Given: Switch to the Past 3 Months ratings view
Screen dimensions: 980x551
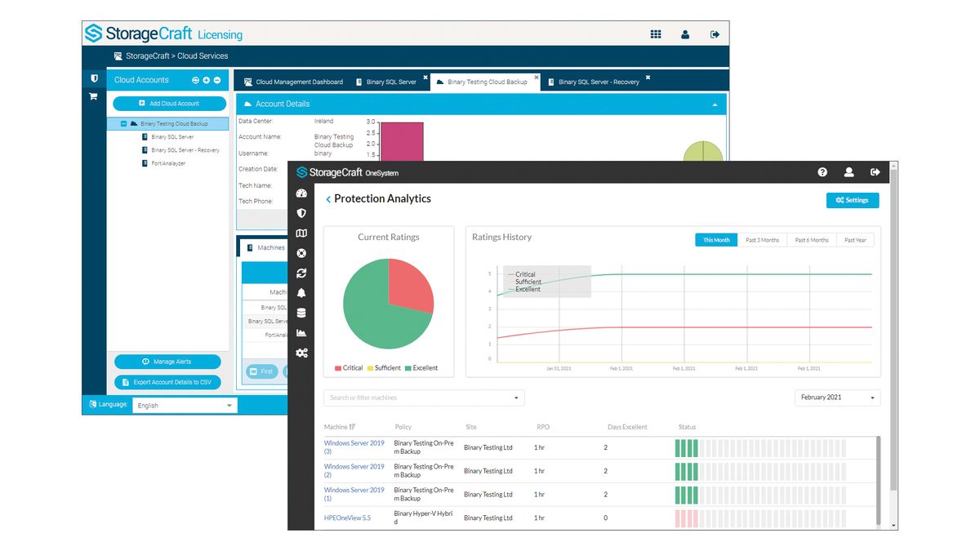Looking at the screenshot, I should (762, 239).
